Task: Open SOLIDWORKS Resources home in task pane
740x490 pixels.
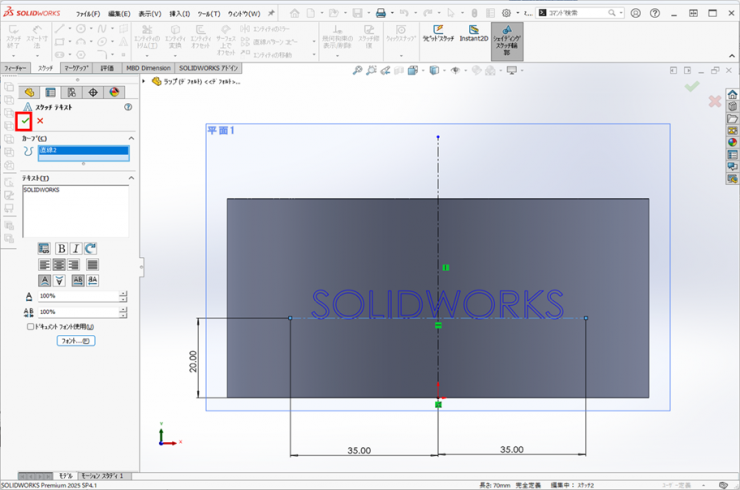Action: coord(732,94)
